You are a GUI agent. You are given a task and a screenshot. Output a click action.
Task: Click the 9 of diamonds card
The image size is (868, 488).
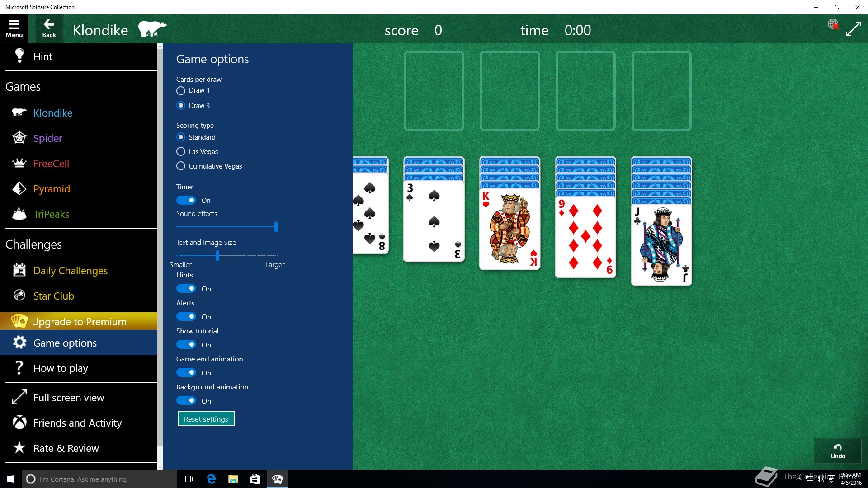pyautogui.click(x=585, y=237)
